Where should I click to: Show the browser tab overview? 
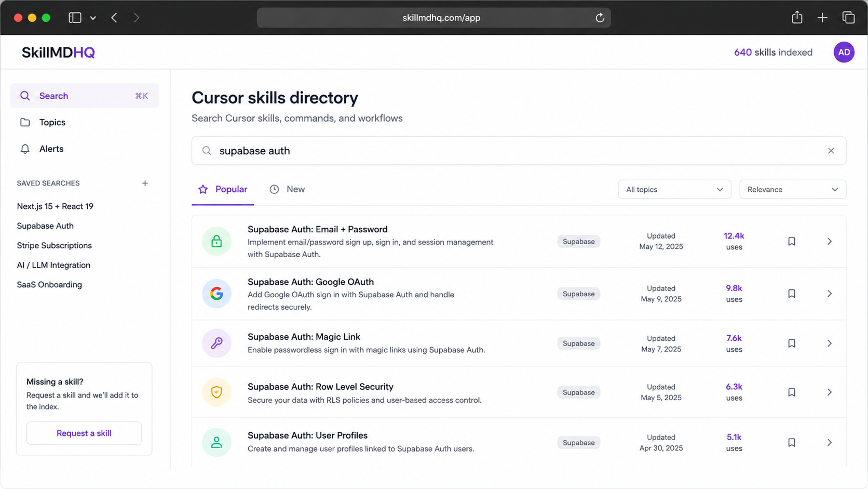point(848,18)
